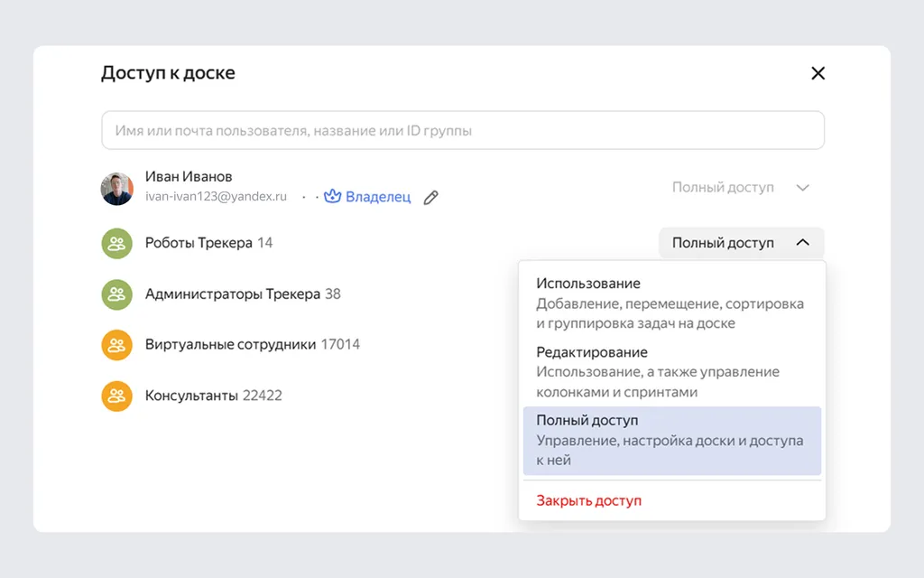Click the Владелец owner label
Image resolution: width=924 pixels, height=578 pixels.
[378, 197]
